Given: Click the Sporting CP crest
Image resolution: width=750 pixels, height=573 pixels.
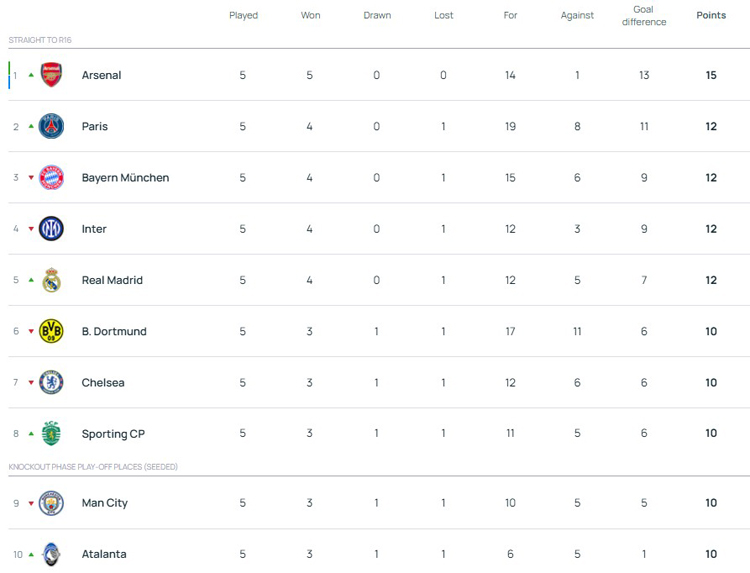Looking at the screenshot, I should coord(51,434).
